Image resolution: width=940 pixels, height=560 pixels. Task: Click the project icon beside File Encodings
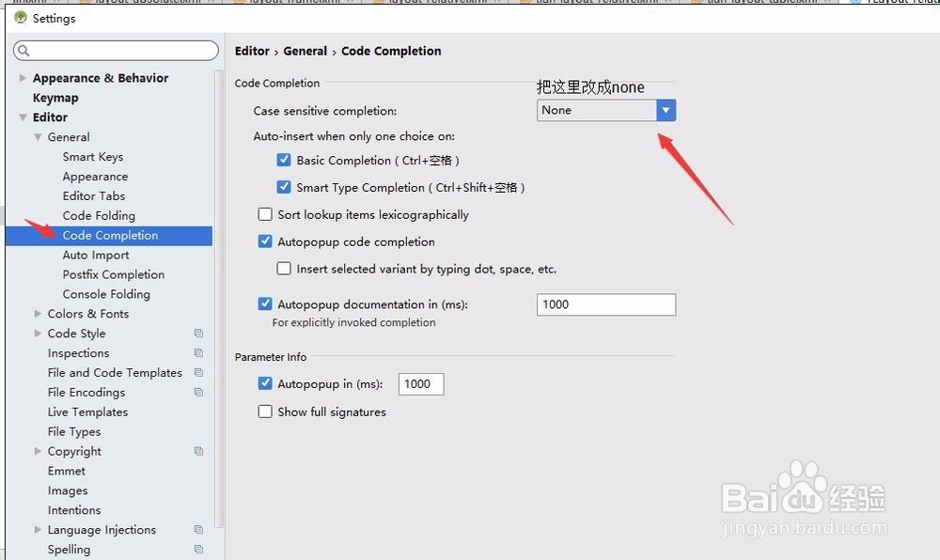click(197, 392)
